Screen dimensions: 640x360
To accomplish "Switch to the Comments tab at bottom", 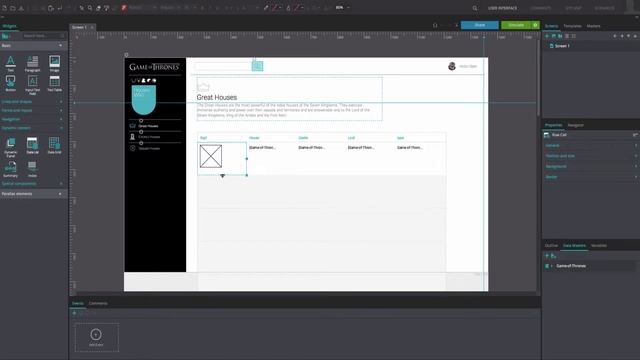I will [98, 304].
